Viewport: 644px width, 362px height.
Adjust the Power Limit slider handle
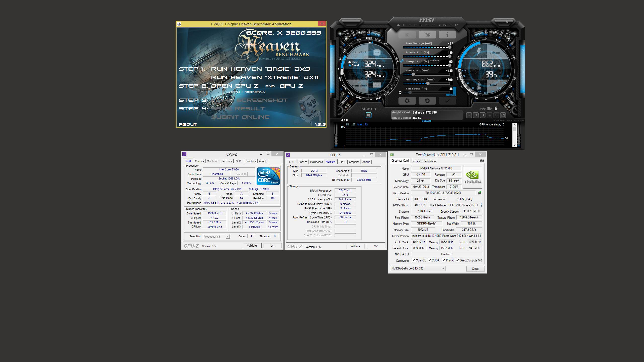(450, 56)
